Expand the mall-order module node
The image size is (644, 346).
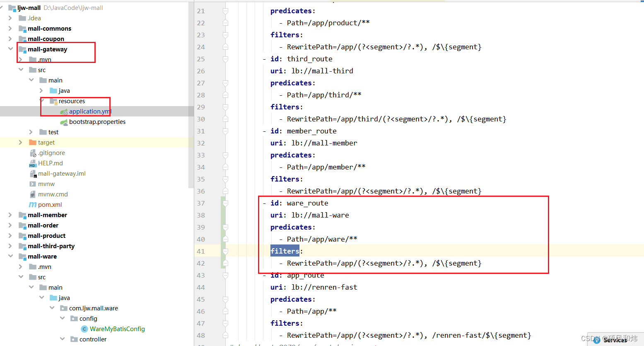(10, 225)
